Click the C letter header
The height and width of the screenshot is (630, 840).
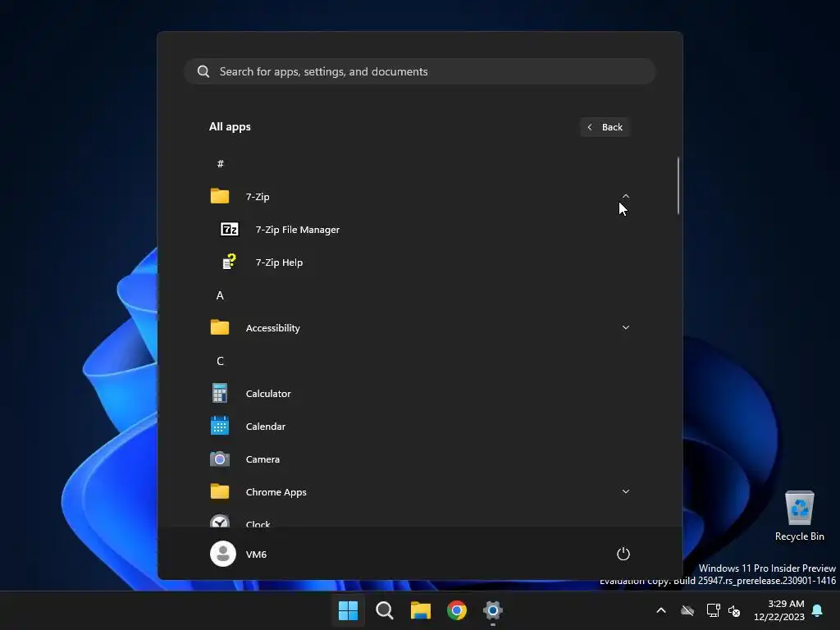(220, 361)
